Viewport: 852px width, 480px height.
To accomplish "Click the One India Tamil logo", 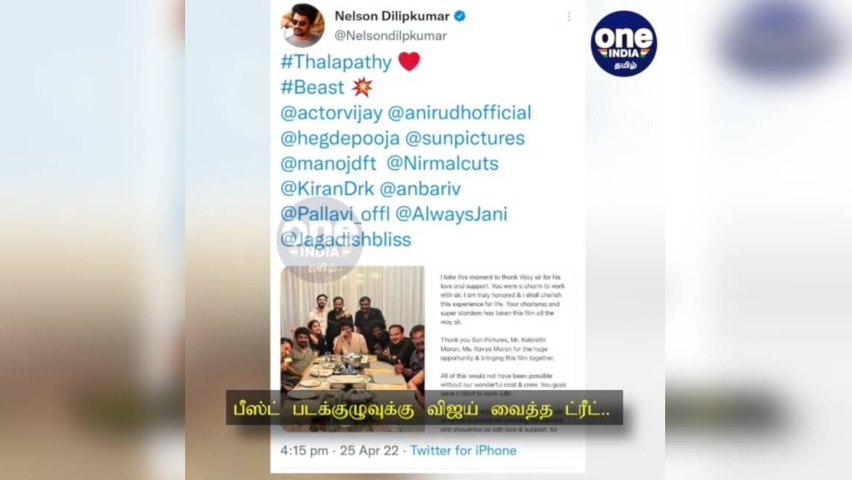I will (x=623, y=43).
